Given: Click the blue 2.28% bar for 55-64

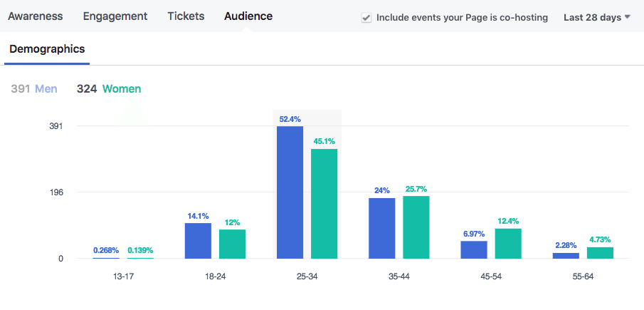Looking at the screenshot, I should [566, 255].
